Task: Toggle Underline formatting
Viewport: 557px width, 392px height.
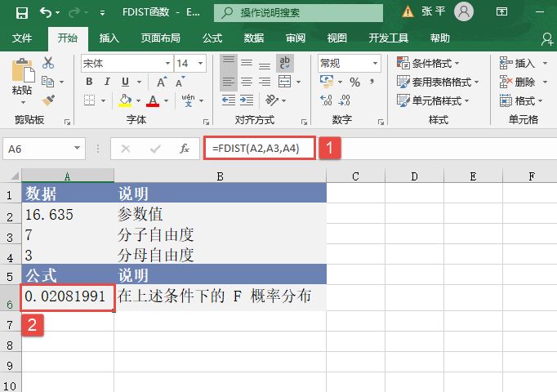Action: tap(123, 82)
